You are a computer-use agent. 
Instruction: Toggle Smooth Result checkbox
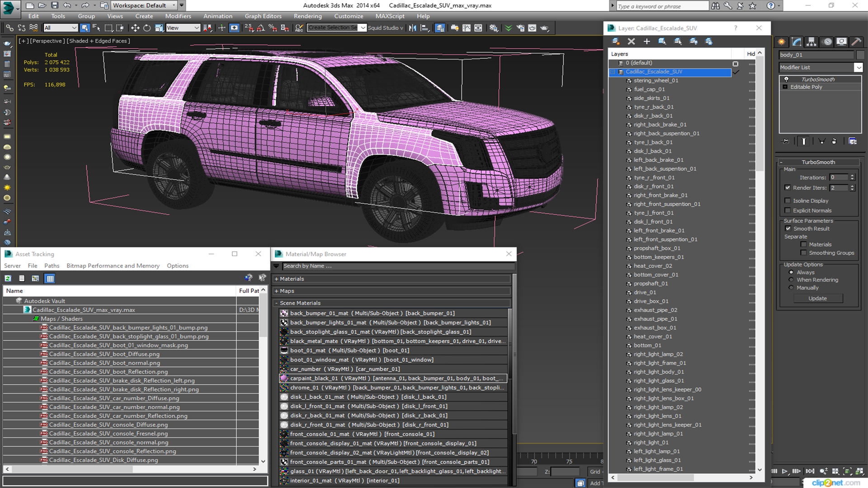click(788, 229)
